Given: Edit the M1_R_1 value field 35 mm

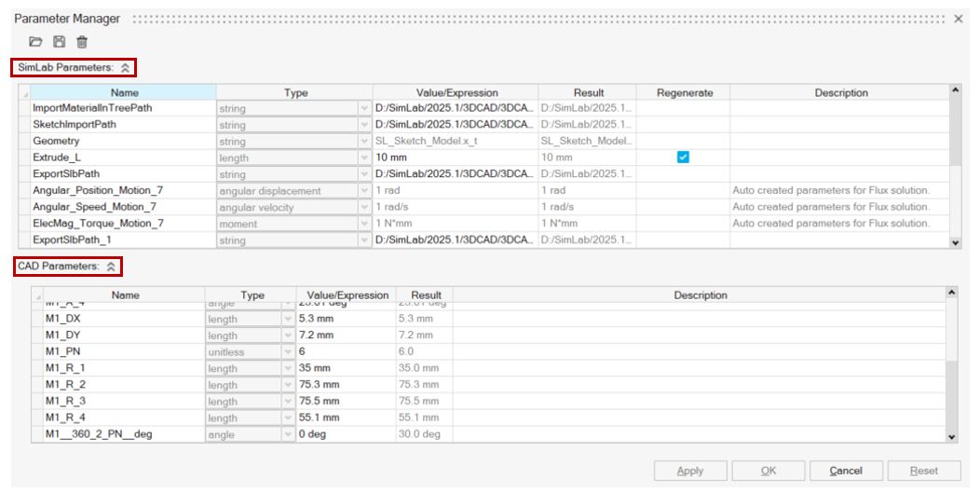Looking at the screenshot, I should coord(345,369).
